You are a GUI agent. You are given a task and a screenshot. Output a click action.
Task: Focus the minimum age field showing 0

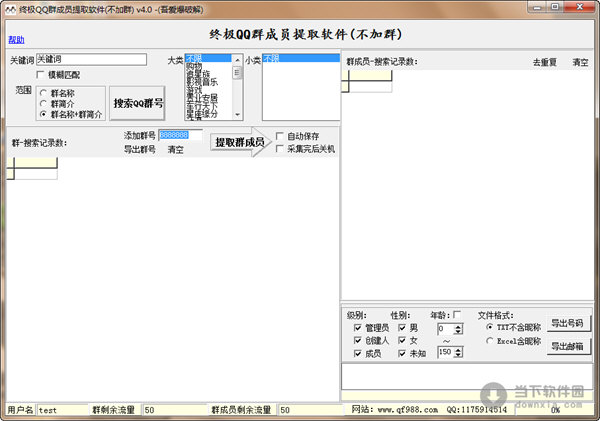pyautogui.click(x=445, y=329)
